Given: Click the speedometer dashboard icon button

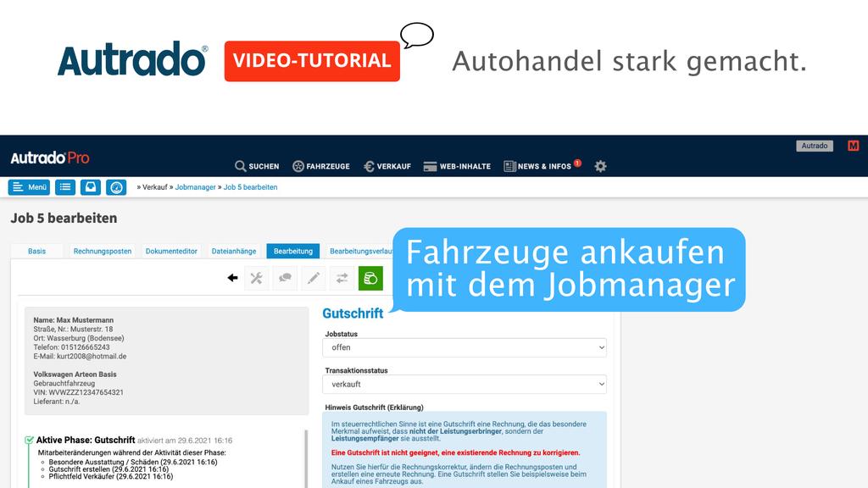Looking at the screenshot, I should (116, 187).
